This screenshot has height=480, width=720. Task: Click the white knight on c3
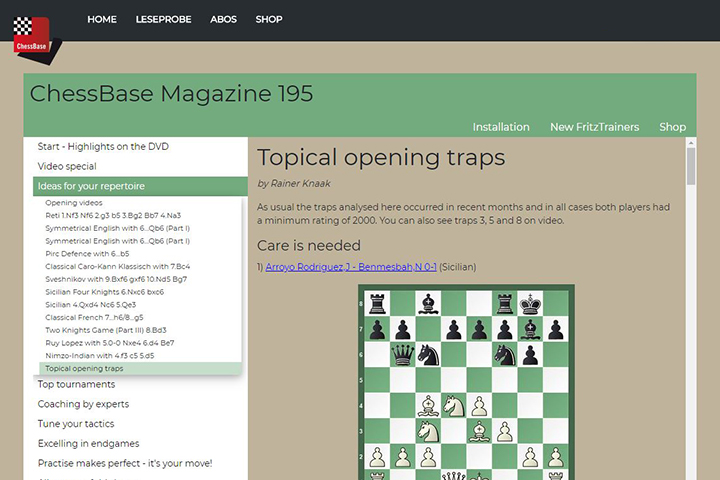428,432
